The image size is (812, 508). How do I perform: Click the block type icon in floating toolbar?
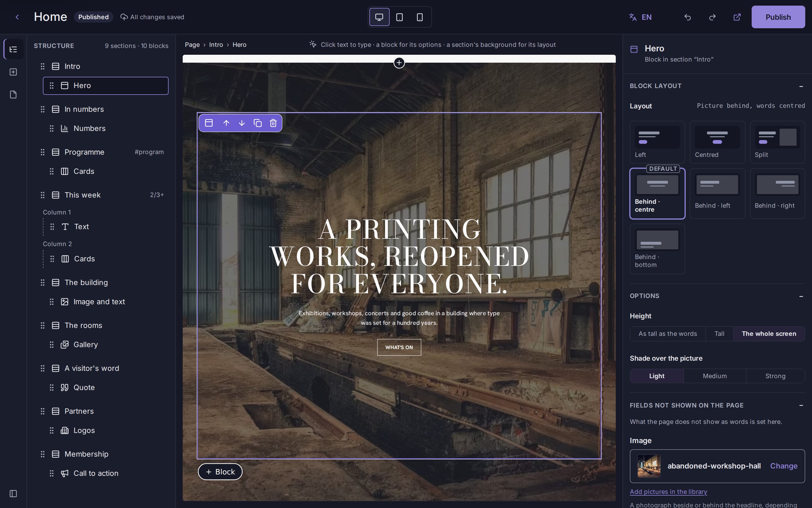click(209, 123)
